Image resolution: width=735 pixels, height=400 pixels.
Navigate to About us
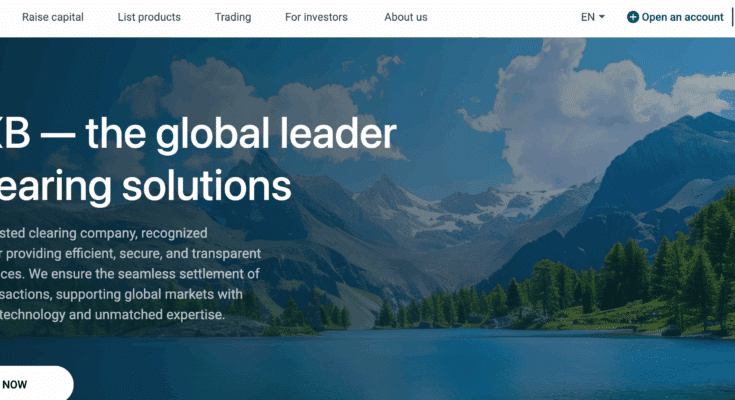pyautogui.click(x=406, y=17)
